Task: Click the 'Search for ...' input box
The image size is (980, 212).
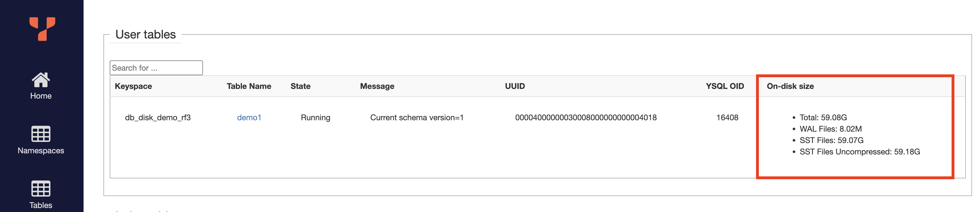Action: [x=156, y=68]
